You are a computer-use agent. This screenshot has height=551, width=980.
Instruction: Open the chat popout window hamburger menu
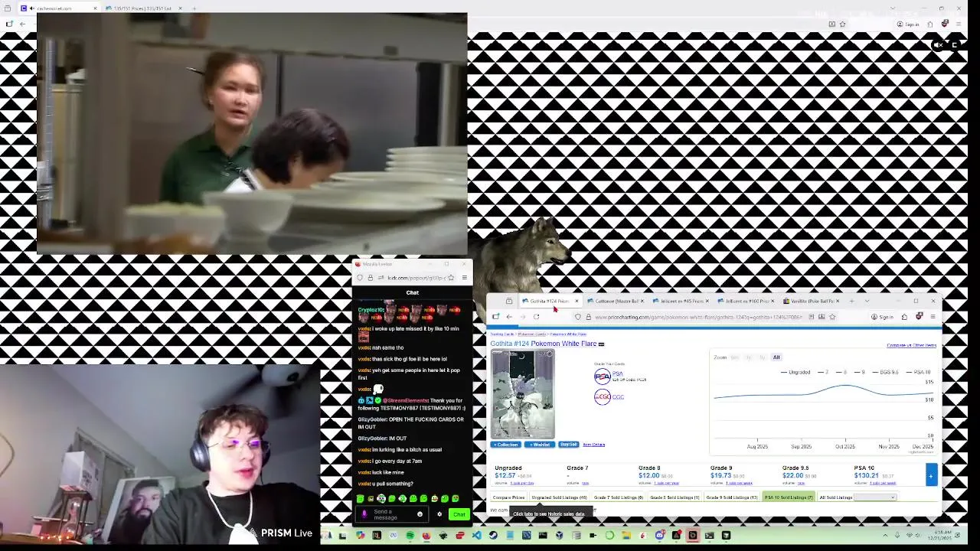click(x=464, y=278)
